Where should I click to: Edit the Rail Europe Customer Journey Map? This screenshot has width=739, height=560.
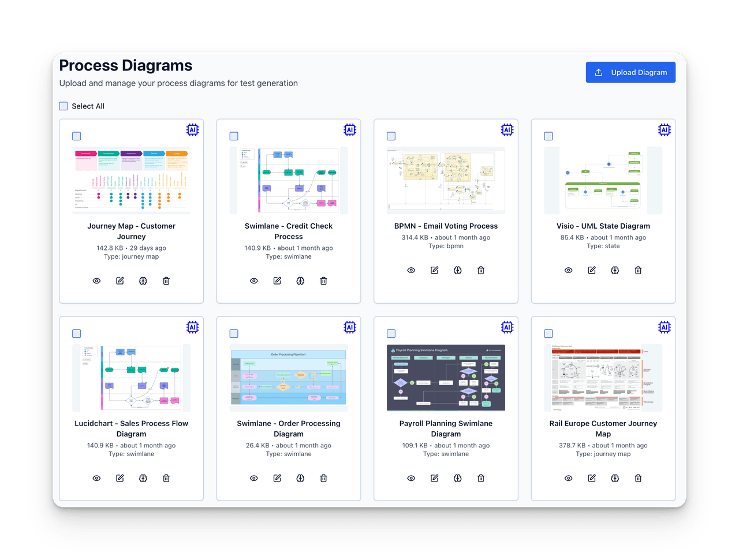coord(591,478)
